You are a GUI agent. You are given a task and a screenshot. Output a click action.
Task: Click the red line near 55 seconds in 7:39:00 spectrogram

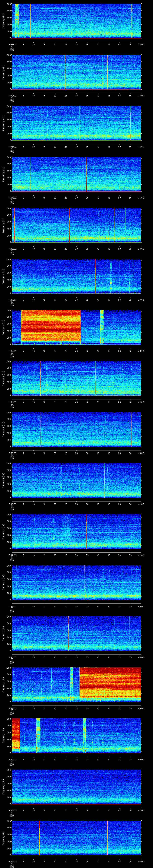pos(131,429)
